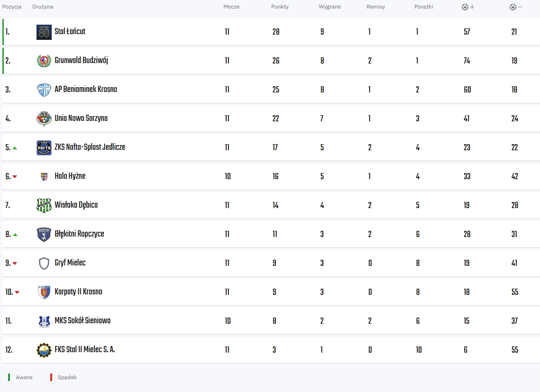
Task: Open the MKS Sokół Sieniawa team page
Action: 82,321
